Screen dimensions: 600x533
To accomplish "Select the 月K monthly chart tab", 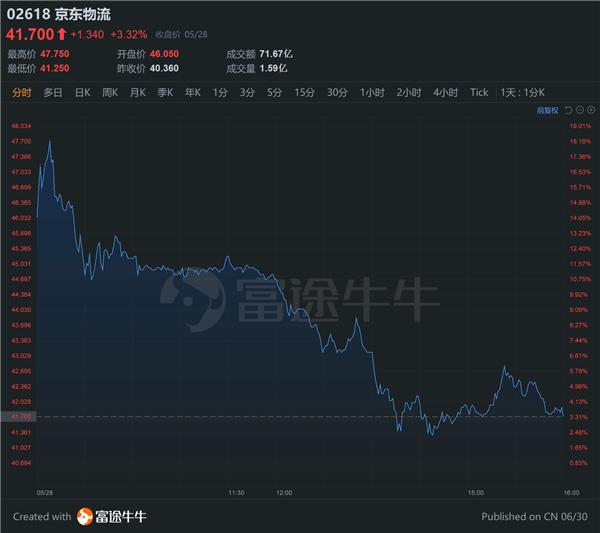I will click(x=137, y=92).
